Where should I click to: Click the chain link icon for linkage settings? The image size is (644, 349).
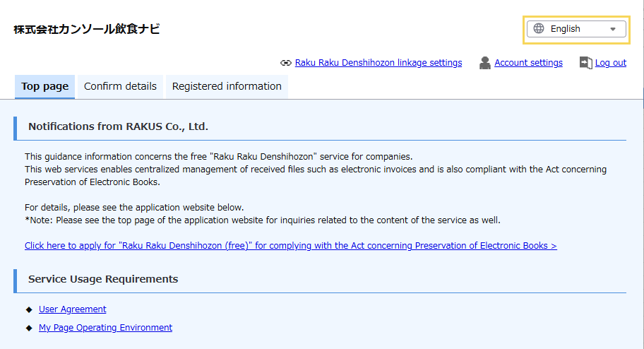[285, 63]
